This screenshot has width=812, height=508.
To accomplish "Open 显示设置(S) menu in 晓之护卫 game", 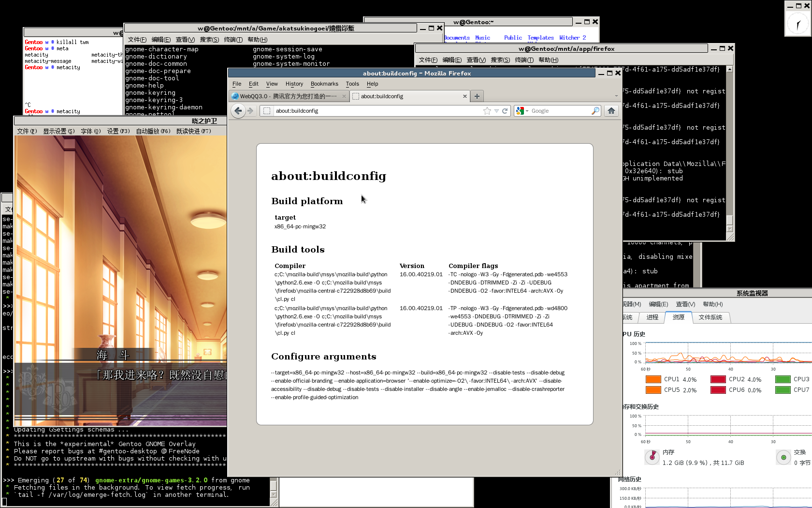I will tap(59, 131).
